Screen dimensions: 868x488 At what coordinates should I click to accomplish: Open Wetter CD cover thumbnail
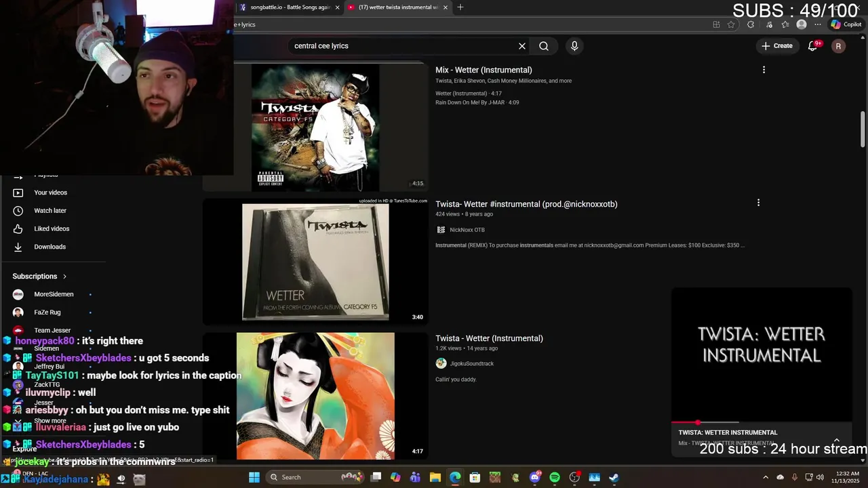315,262
